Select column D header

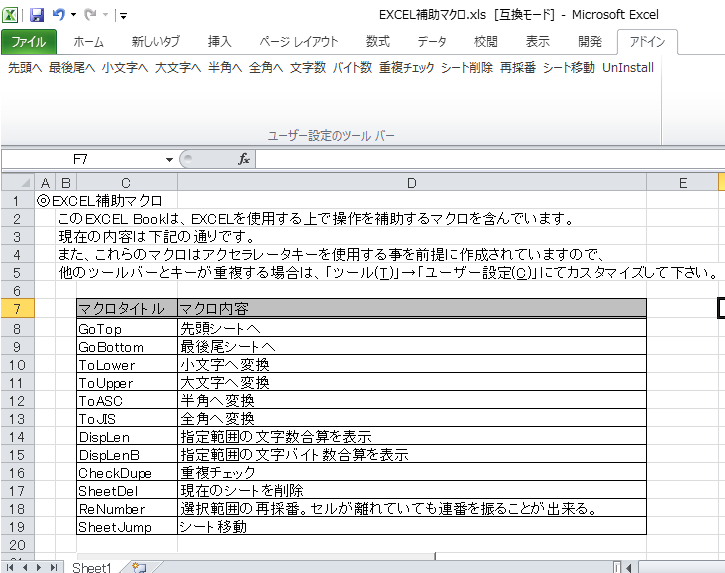412,183
